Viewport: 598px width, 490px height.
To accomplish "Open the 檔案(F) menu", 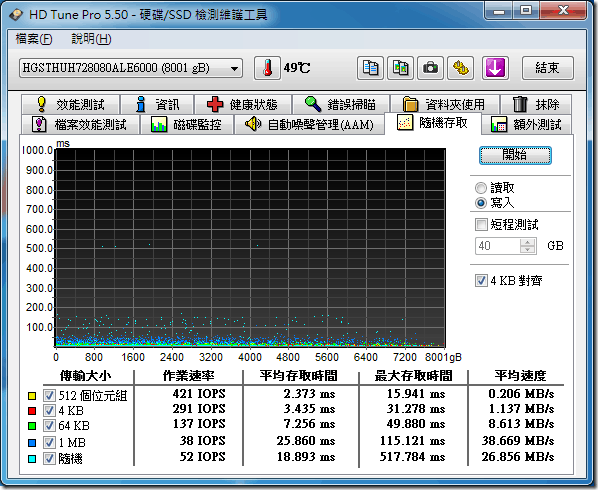I will tap(34, 39).
